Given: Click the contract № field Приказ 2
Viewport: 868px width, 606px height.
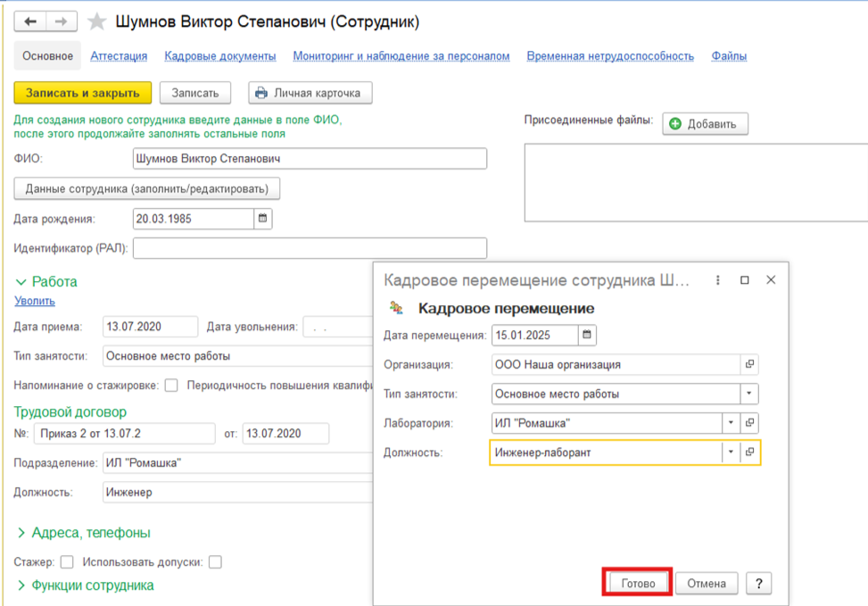Looking at the screenshot, I should (125, 434).
